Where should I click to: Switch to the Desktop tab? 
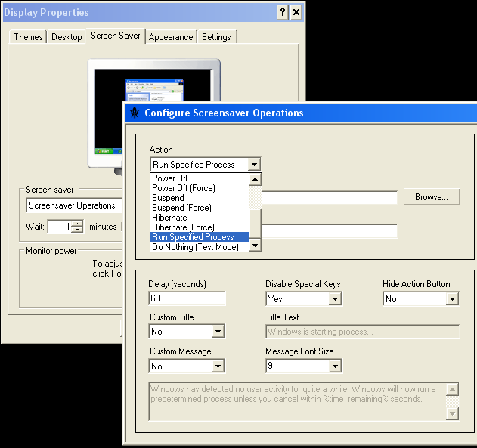[67, 37]
